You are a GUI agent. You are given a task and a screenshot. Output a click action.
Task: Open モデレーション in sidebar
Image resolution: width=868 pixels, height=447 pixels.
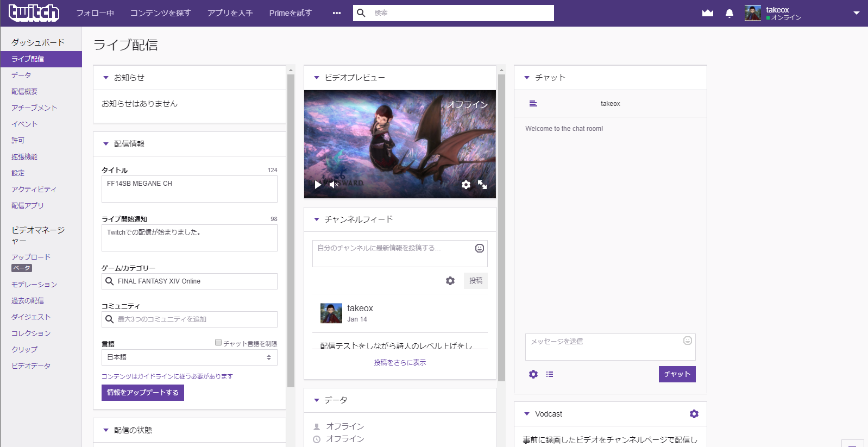(34, 285)
